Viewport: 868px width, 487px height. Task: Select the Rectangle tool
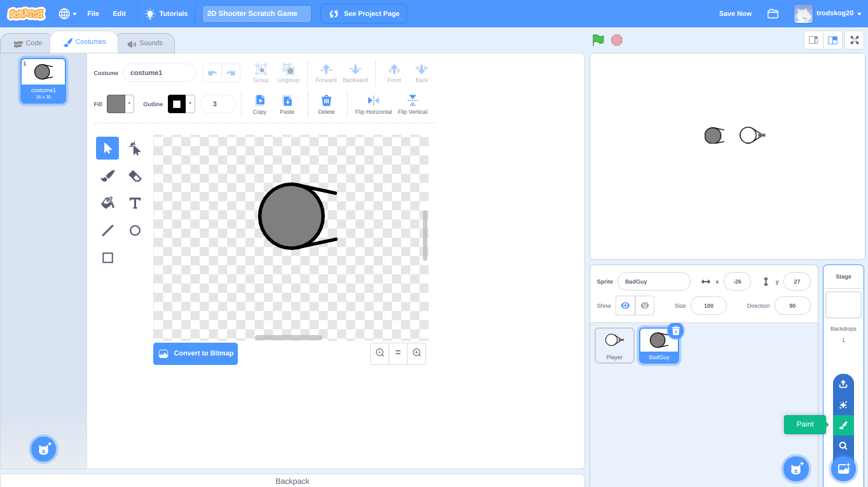point(107,257)
